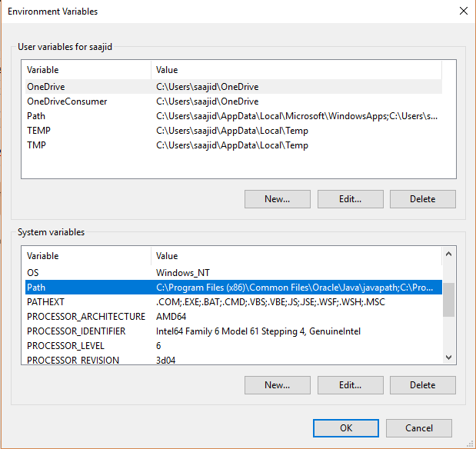Click Edit under User variables
476x449 pixels.
click(x=351, y=199)
